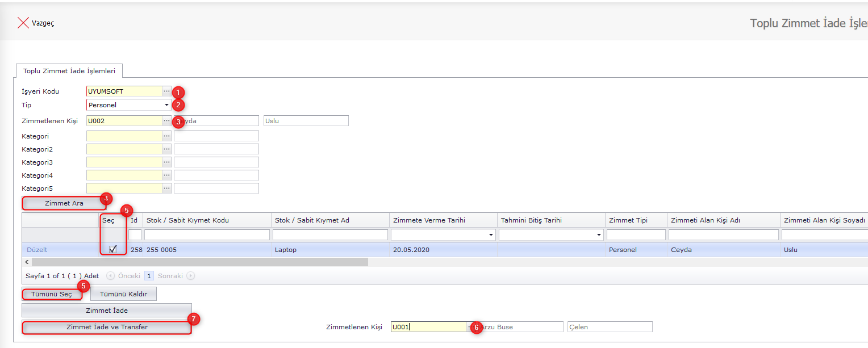
Task: Open Zimmete Verme Tarihi filter dropdown
Action: click(491, 235)
